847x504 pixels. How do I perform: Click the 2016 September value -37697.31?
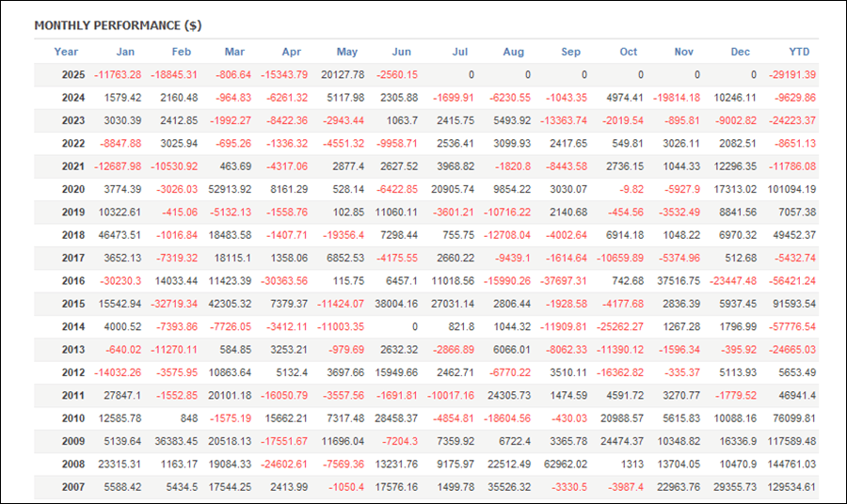click(564, 281)
